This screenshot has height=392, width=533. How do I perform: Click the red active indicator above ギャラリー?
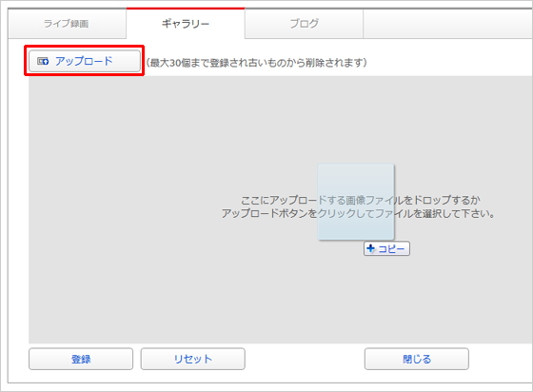[x=186, y=9]
